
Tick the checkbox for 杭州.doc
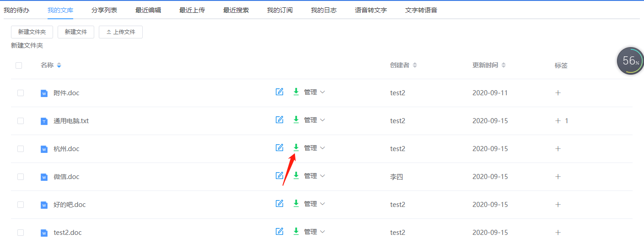click(21, 149)
